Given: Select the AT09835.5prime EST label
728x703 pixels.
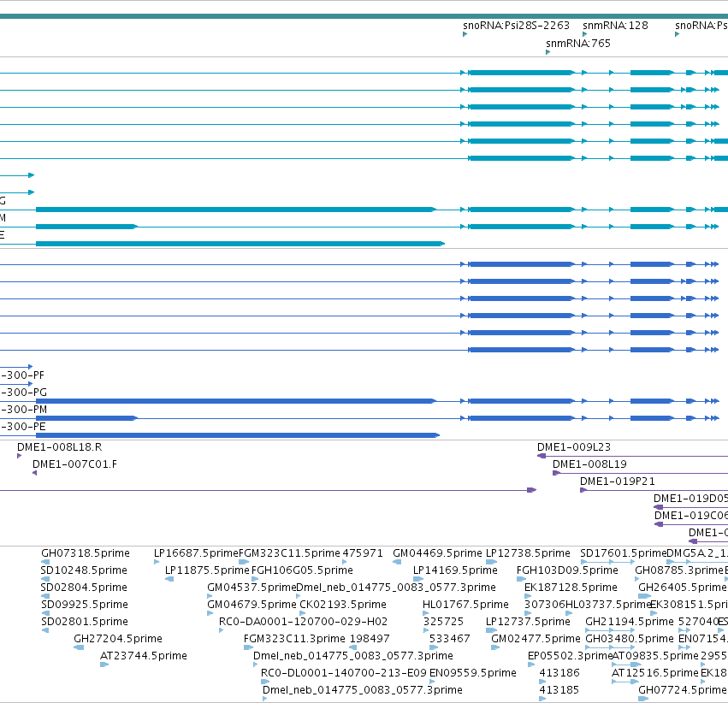Looking at the screenshot, I should click(x=655, y=657).
